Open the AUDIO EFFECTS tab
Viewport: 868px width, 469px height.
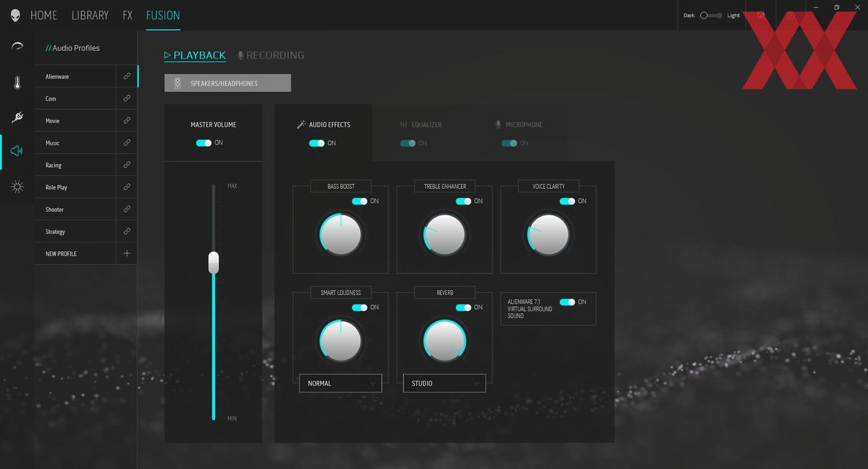[324, 133]
